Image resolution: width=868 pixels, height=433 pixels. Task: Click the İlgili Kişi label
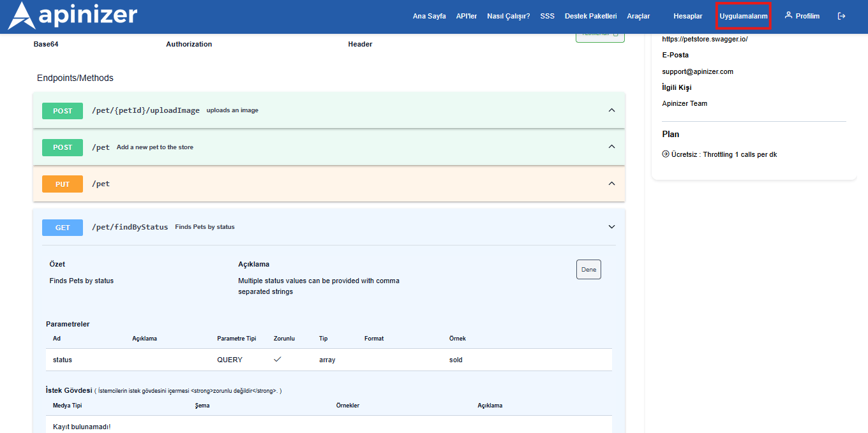[x=677, y=87]
